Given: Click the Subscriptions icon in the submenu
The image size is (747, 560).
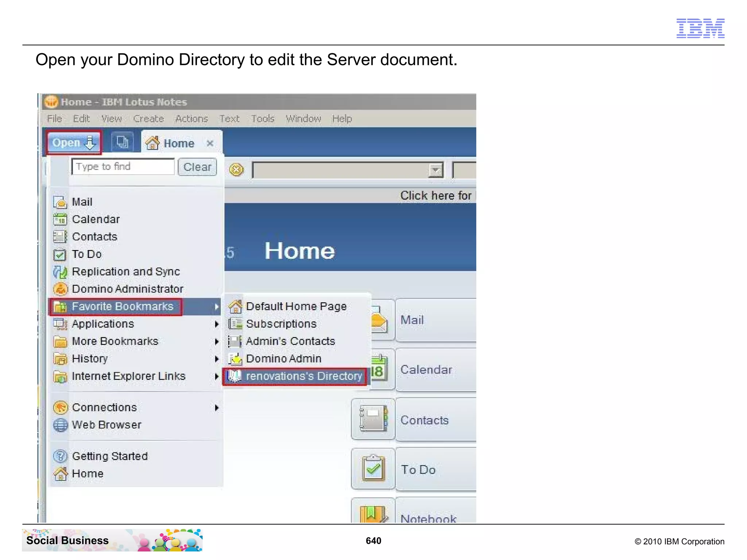Looking at the screenshot, I should click(235, 324).
